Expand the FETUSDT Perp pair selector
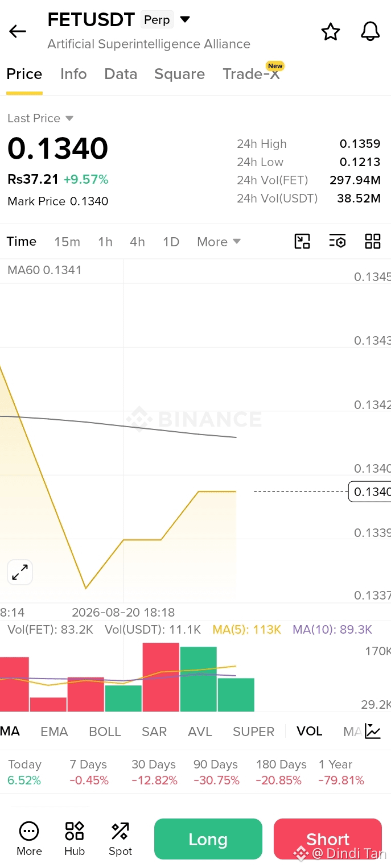Image resolution: width=391 pixels, height=868 pixels. [185, 19]
